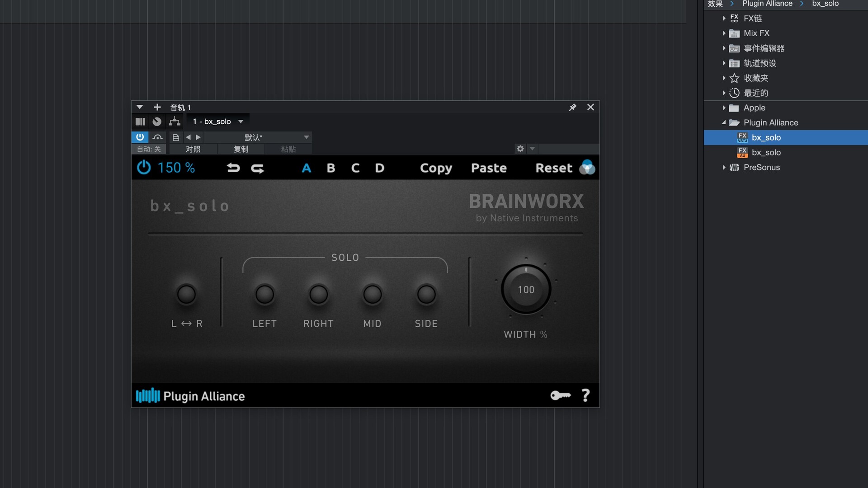Click Plugin Alliance breadcrumb

point(767,4)
